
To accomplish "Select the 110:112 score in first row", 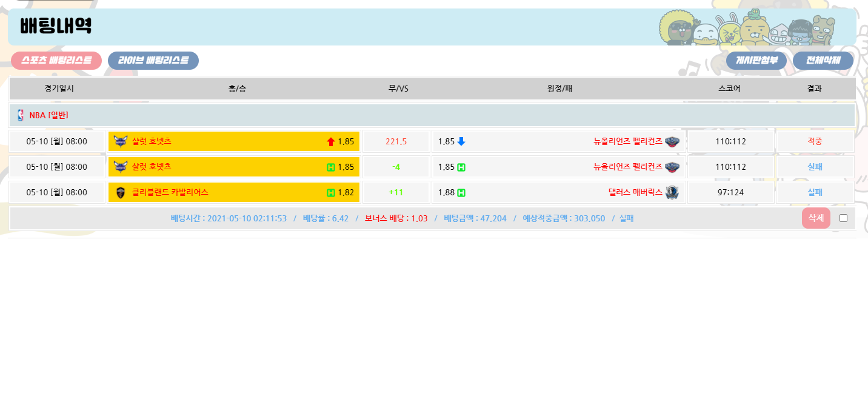I will click(x=730, y=141).
